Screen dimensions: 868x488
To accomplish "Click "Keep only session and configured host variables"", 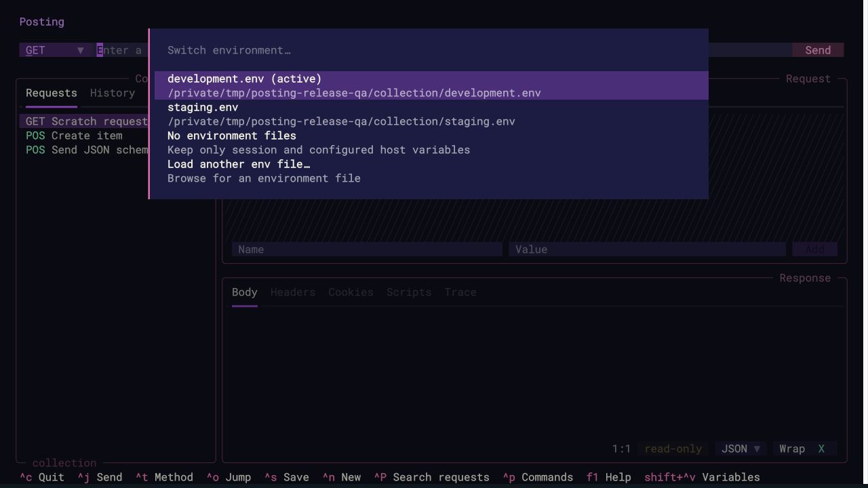I will coord(319,150).
